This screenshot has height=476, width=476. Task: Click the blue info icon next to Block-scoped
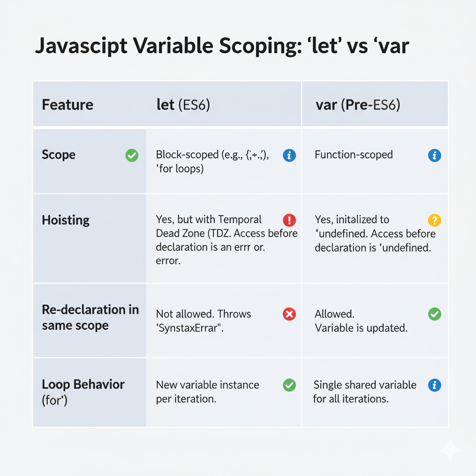coord(289,155)
